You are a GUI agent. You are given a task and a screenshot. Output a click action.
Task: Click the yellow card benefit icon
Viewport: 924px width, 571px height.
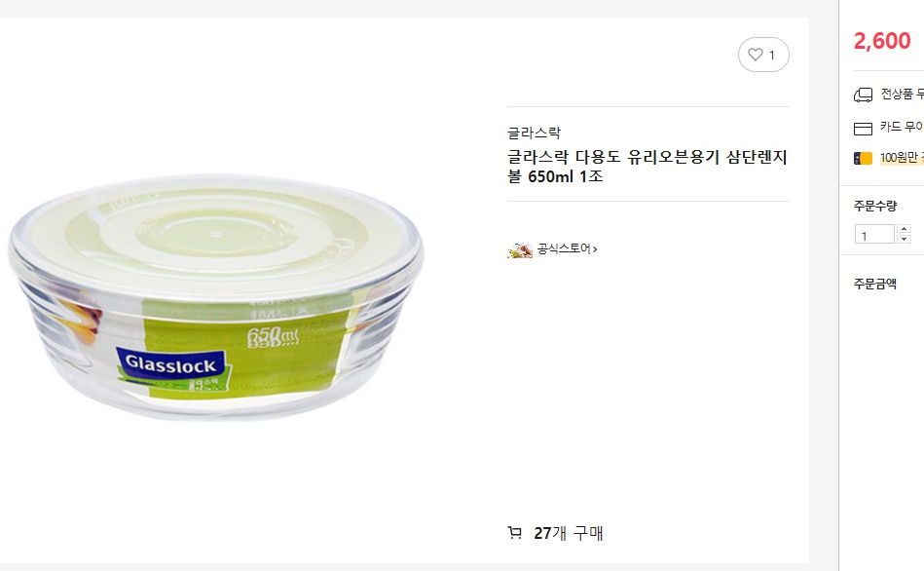(x=864, y=158)
